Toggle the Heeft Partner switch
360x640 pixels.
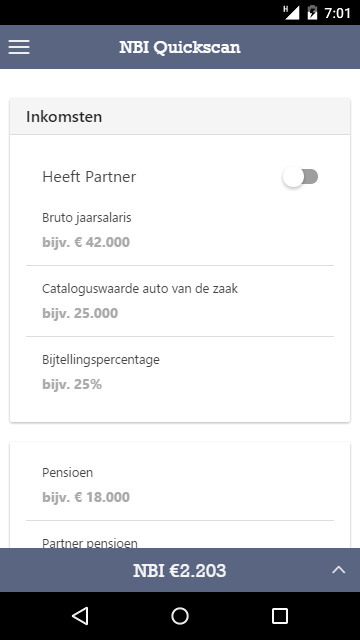pos(300,177)
